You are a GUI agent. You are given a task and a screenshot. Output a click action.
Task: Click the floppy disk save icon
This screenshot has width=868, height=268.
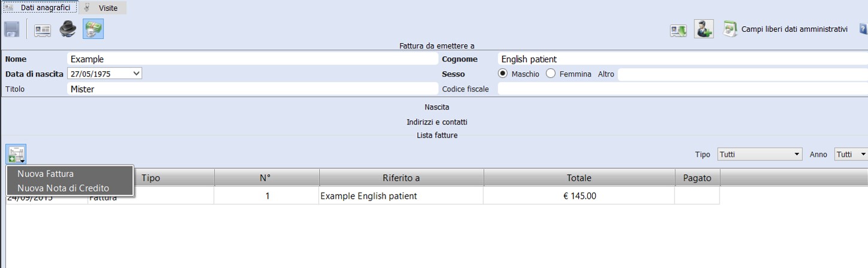(x=12, y=29)
